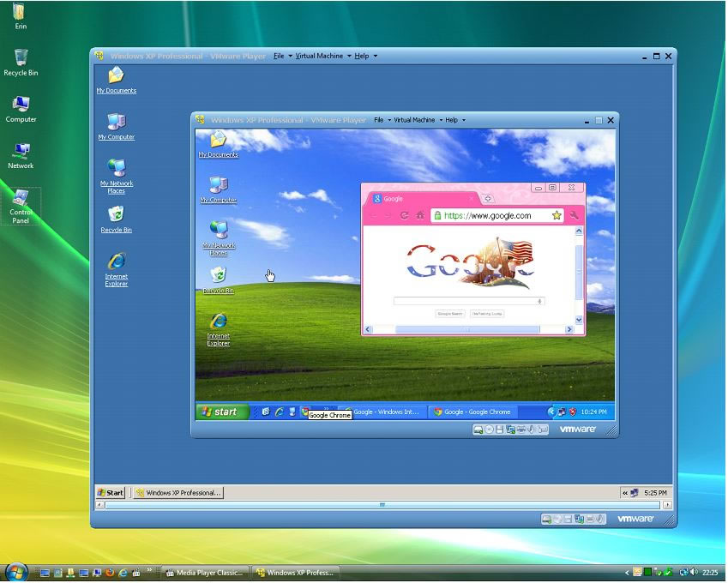Click Chrome horizontal scrollbar right arrow

point(569,329)
